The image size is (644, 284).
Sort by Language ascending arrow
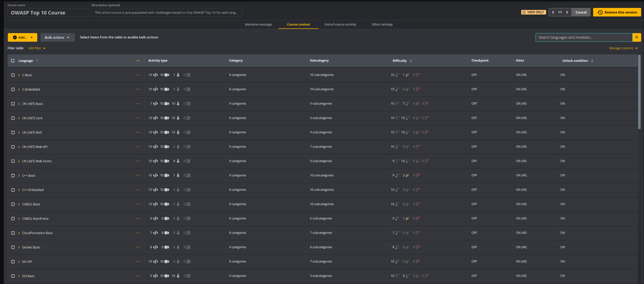tap(37, 60)
